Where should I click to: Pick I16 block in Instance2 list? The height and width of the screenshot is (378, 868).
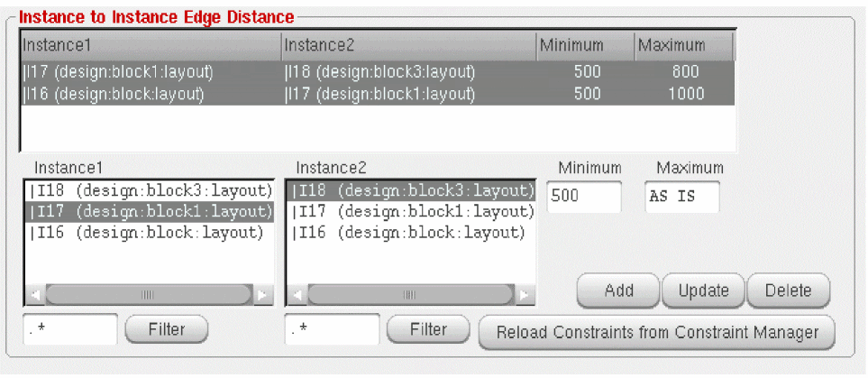coord(411,233)
